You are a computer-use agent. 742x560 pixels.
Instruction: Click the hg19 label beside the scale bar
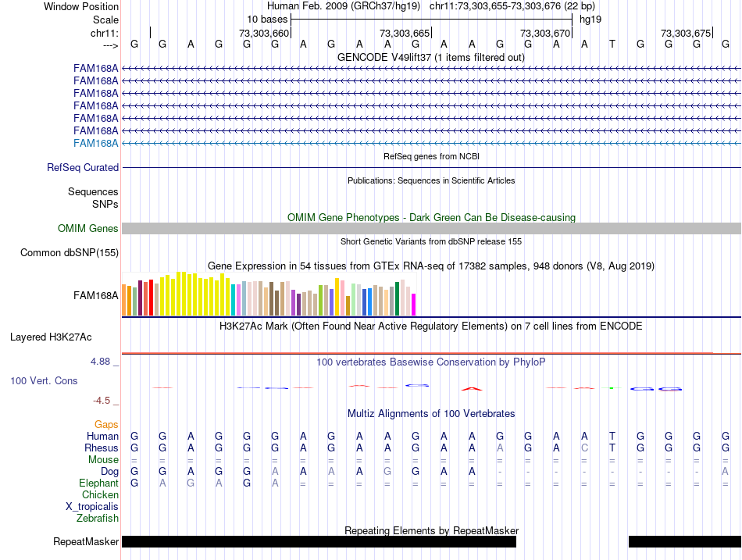[x=590, y=20]
